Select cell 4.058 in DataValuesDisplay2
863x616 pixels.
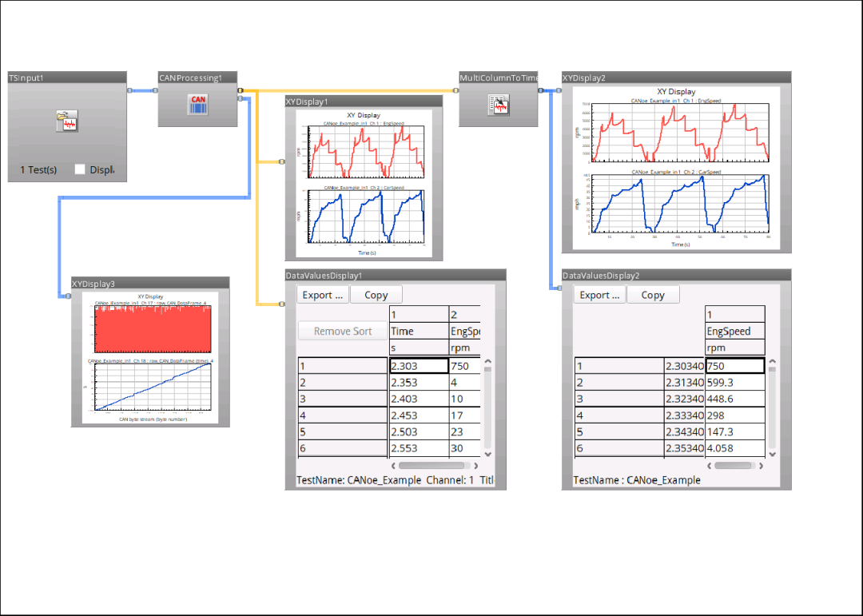pos(735,448)
